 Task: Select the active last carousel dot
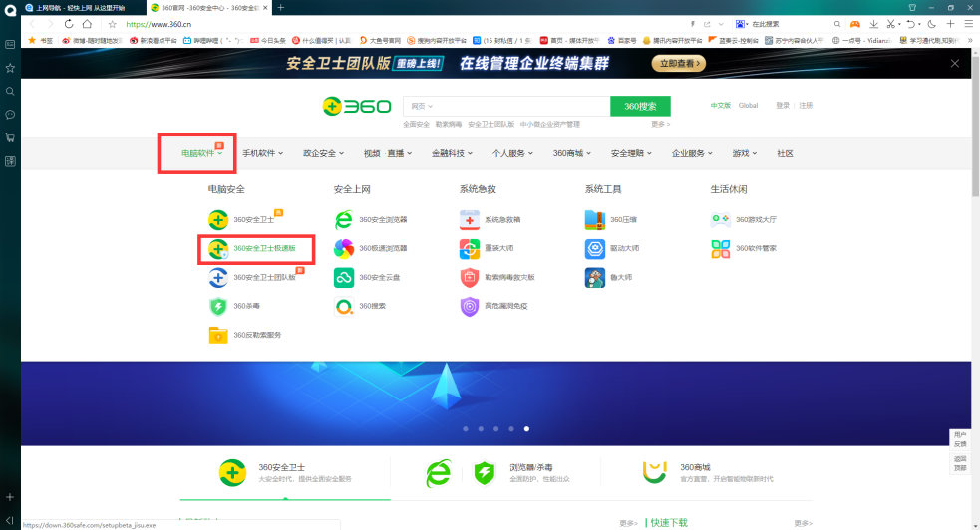(x=526, y=429)
